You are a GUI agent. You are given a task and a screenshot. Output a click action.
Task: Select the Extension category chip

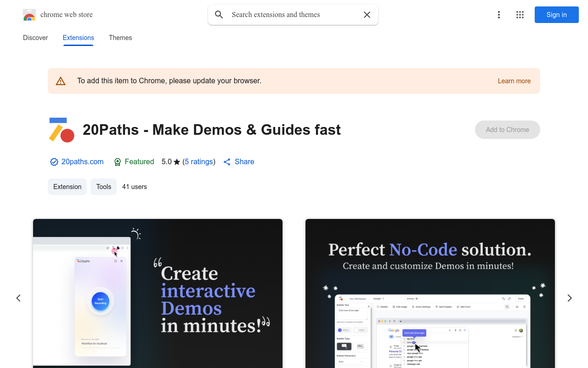coord(67,187)
